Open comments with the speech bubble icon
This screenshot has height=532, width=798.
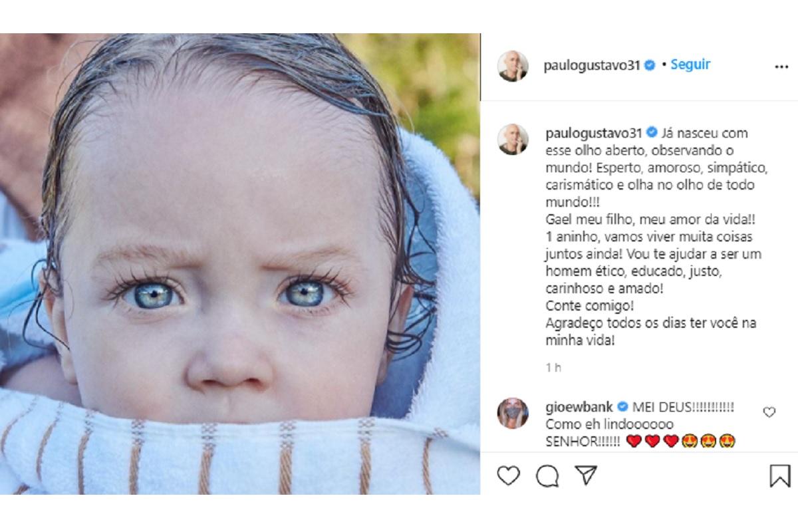point(547,475)
